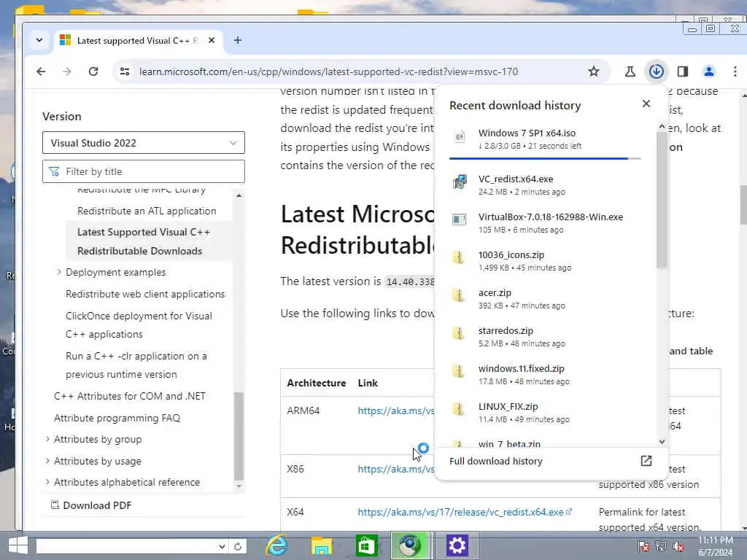Open the Store icon in taskbar
Screen dimensions: 747x560
(366, 545)
